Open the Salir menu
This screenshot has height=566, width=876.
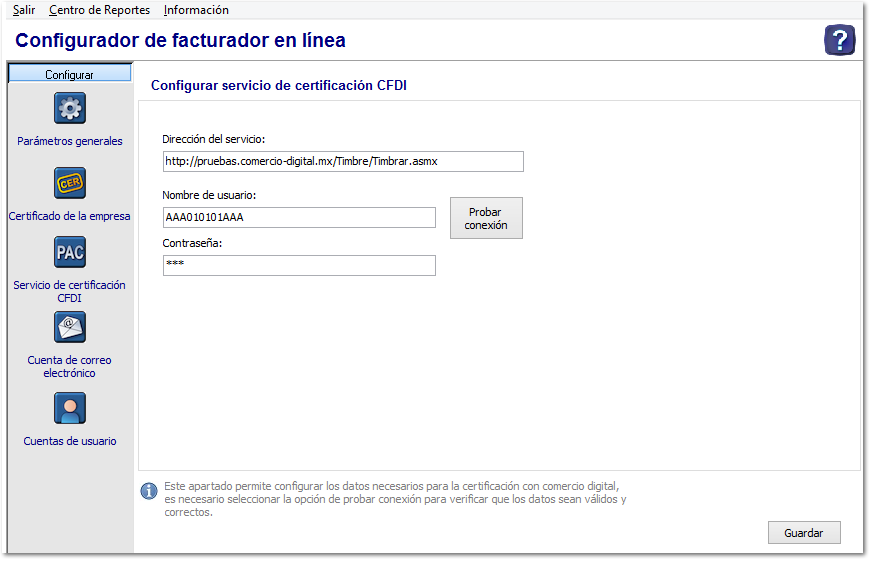tap(24, 10)
